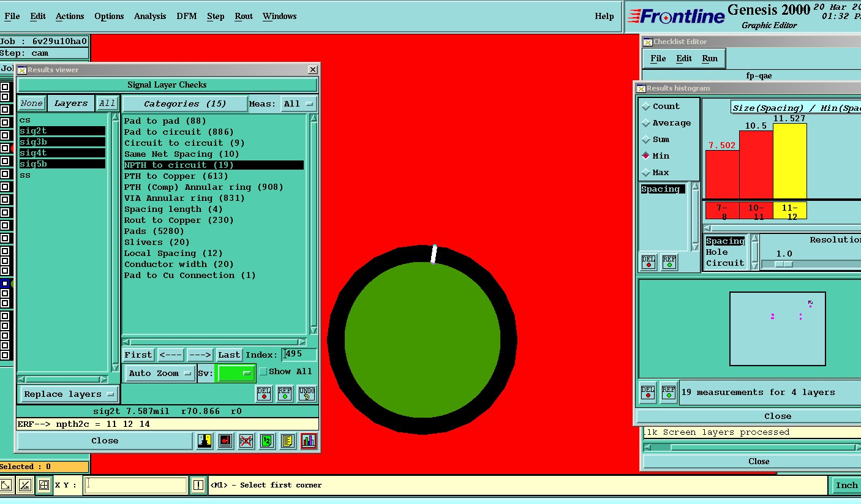Toggle All layers button
This screenshot has height=504, width=861.
click(x=107, y=103)
